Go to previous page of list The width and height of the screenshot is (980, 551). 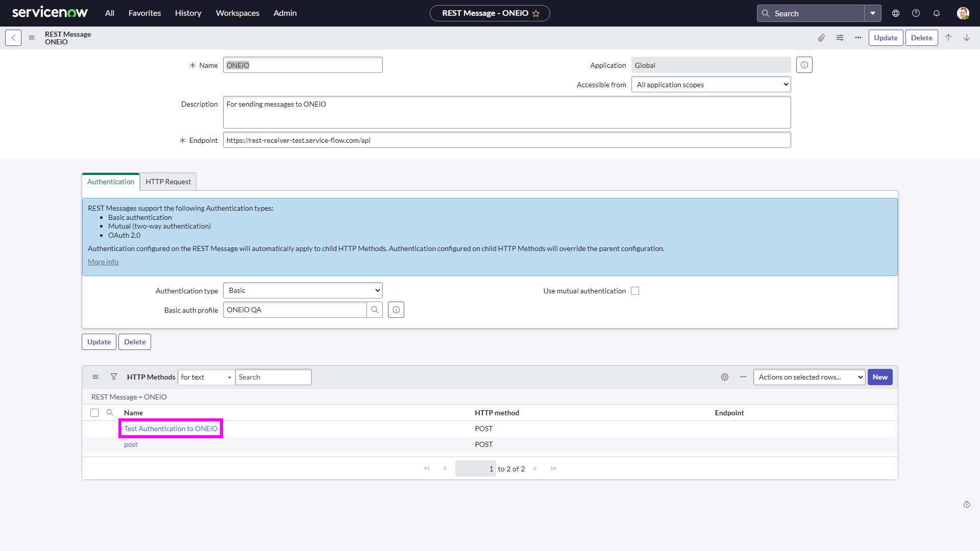pyautogui.click(x=445, y=468)
